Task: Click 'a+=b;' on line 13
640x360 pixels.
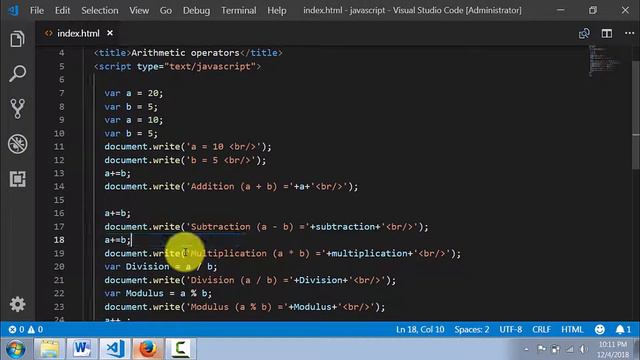Action: pos(118,173)
